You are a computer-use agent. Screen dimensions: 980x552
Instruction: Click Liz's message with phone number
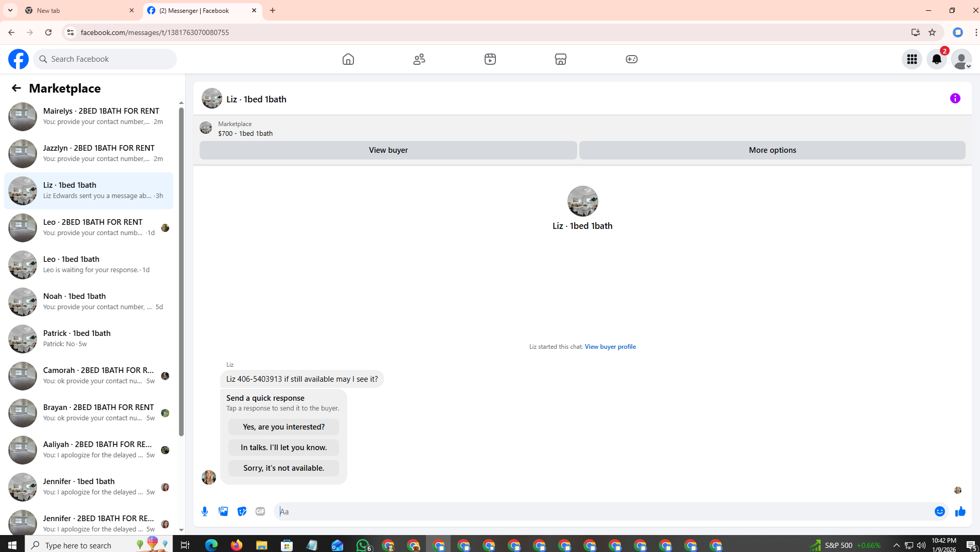pyautogui.click(x=302, y=379)
